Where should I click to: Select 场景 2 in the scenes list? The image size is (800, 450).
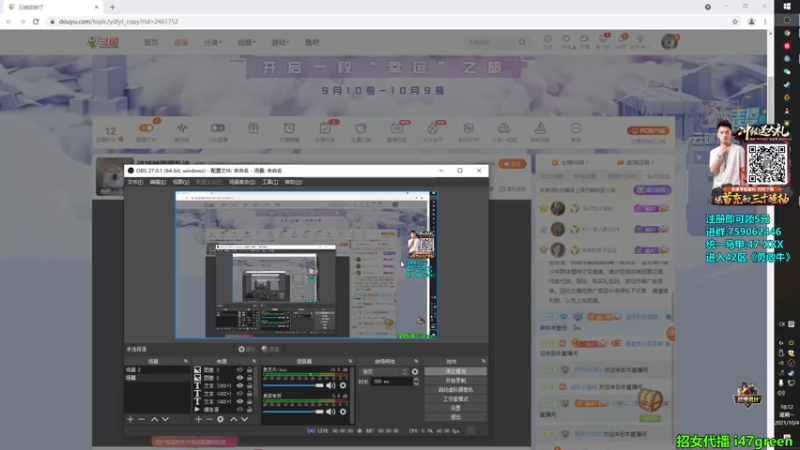click(x=157, y=370)
